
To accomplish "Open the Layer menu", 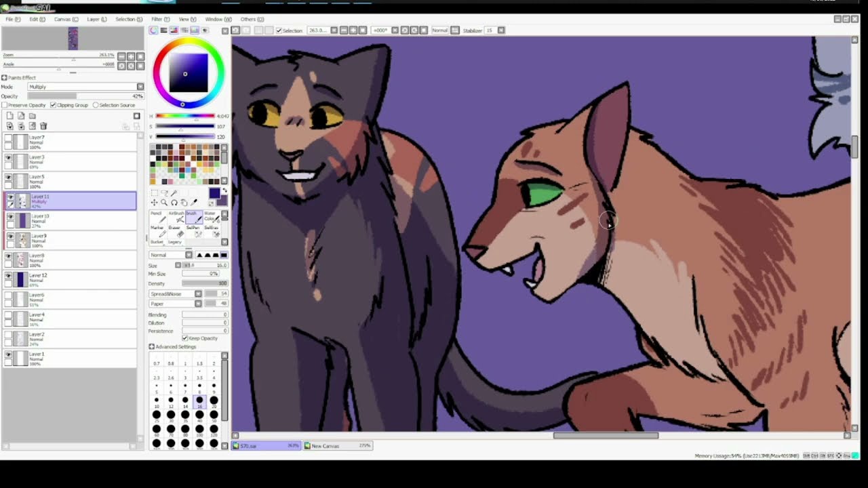I will (x=96, y=19).
